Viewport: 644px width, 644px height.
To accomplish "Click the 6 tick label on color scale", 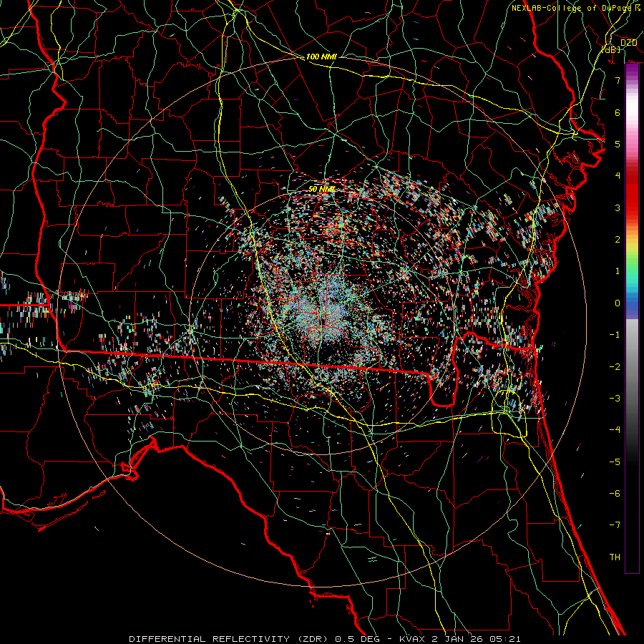I will (618, 112).
